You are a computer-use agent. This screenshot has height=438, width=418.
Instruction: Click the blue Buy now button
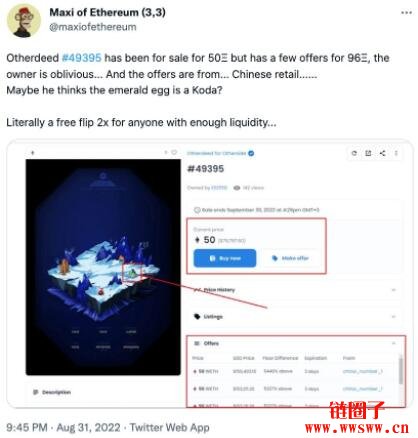click(x=225, y=258)
